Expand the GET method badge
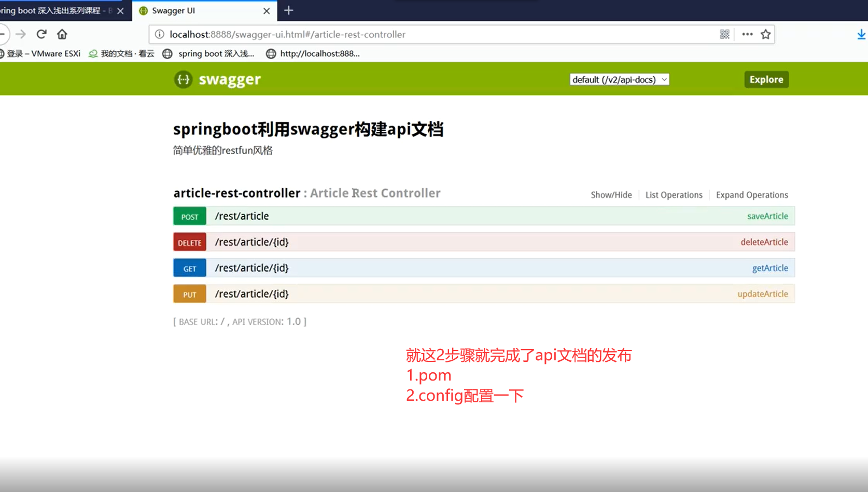Screen dimensions: 868x492 190,268
